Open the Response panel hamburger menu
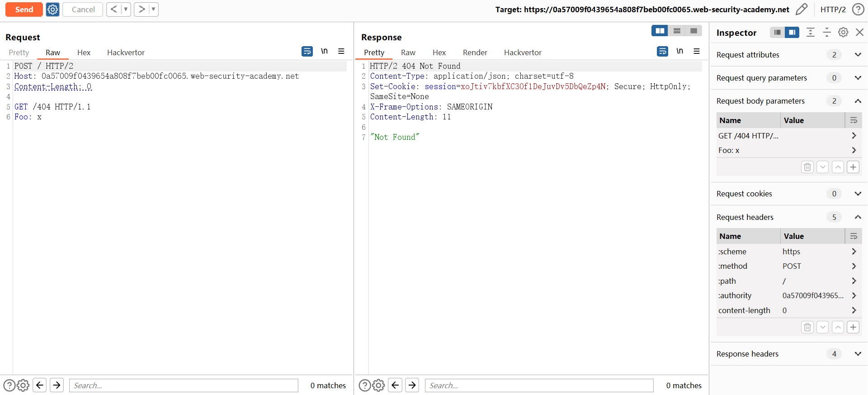The width and height of the screenshot is (868, 395). (697, 52)
